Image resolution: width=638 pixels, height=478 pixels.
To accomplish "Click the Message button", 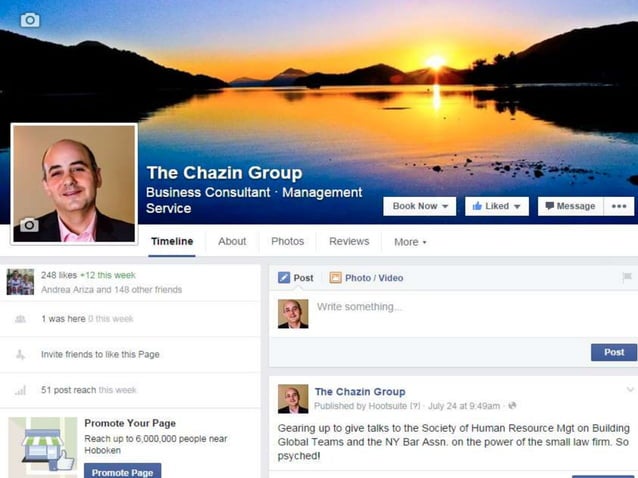I will pyautogui.click(x=571, y=206).
